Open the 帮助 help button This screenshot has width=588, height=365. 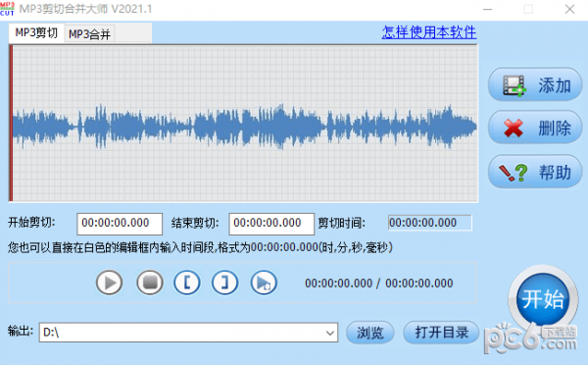[x=535, y=172]
